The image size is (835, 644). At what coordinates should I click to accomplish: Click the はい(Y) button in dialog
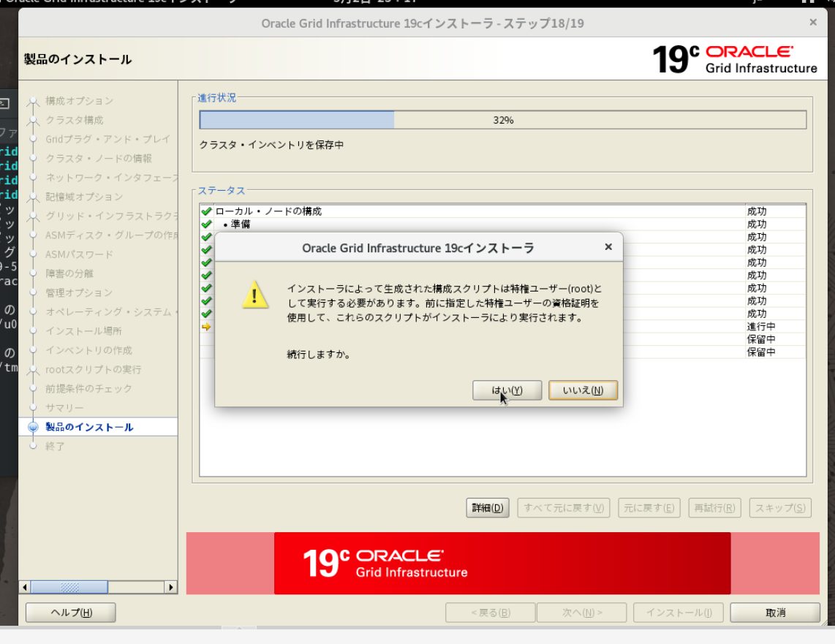pyautogui.click(x=507, y=390)
